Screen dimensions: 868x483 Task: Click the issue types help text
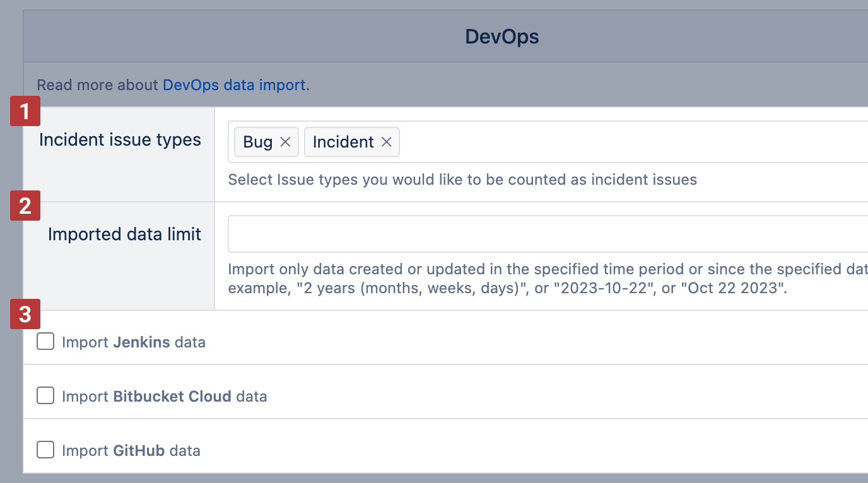pos(462,180)
